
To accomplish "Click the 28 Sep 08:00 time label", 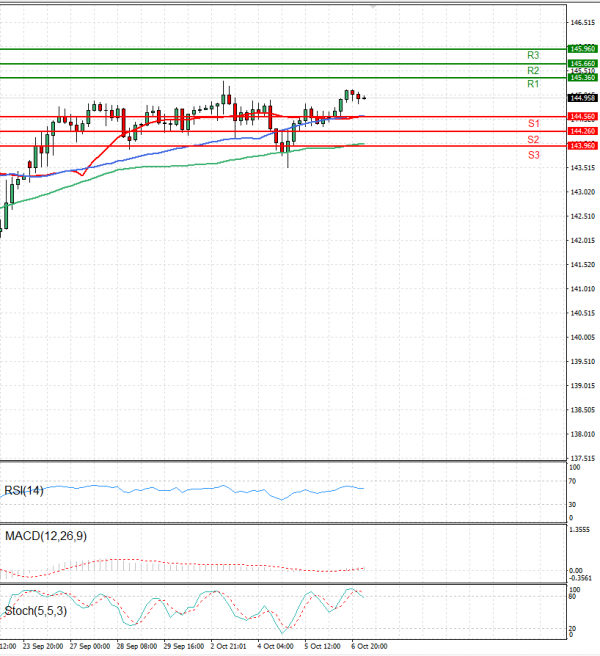I will [x=136, y=646].
